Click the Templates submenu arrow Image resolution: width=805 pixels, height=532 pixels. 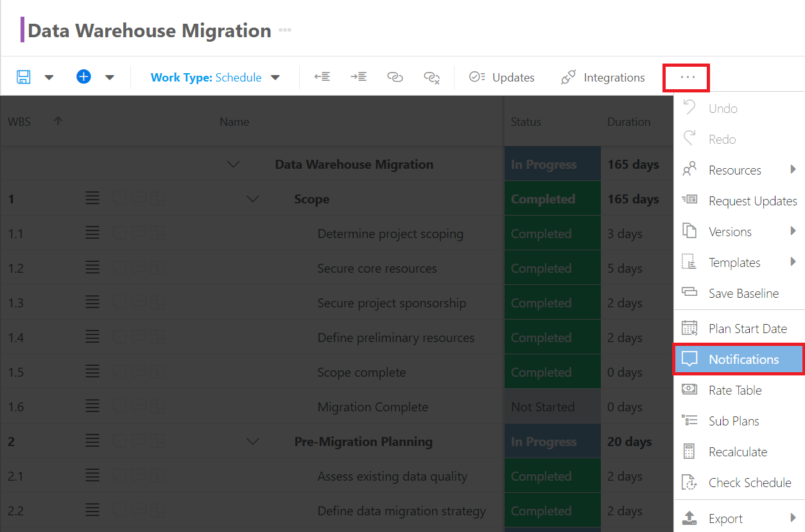click(x=793, y=262)
